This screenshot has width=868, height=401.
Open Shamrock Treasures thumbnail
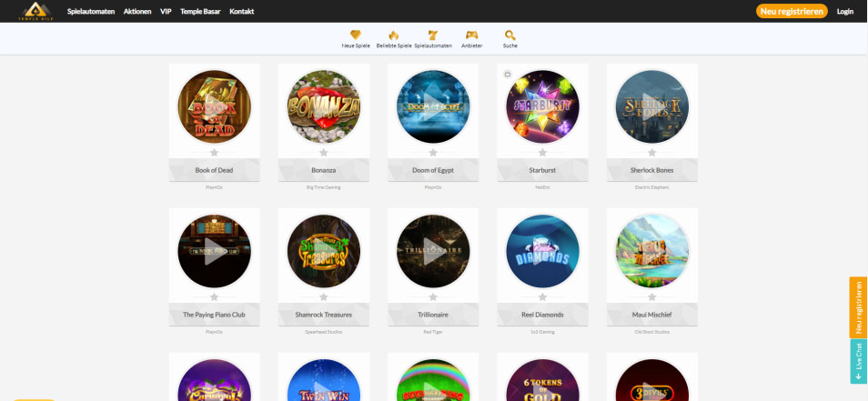coord(324,251)
